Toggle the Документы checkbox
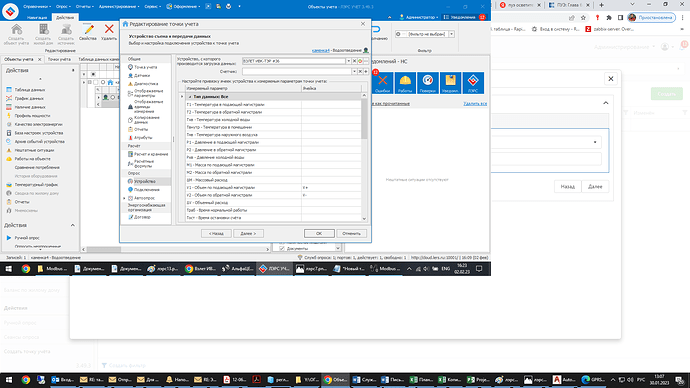The height and width of the screenshot is (388, 690). pyautogui.click(x=282, y=249)
